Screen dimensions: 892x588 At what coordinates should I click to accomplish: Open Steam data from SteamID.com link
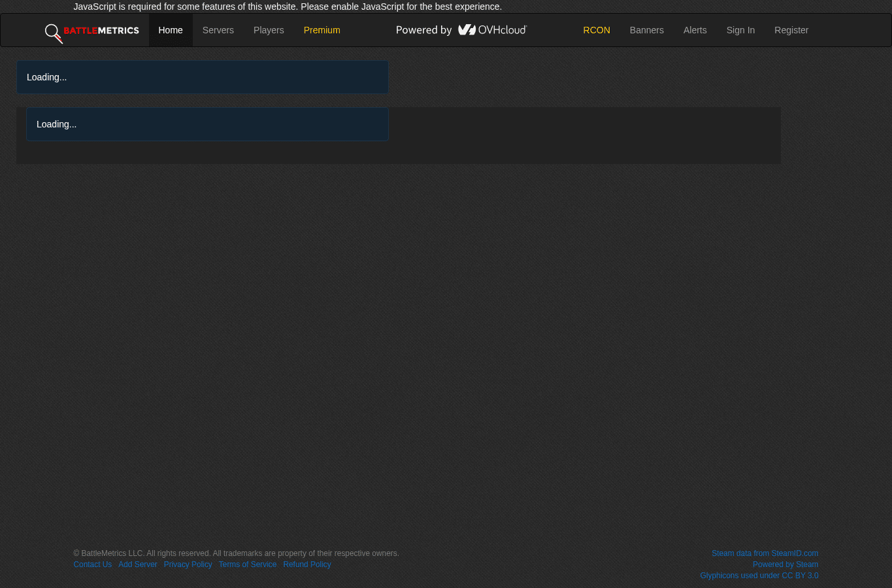(765, 553)
